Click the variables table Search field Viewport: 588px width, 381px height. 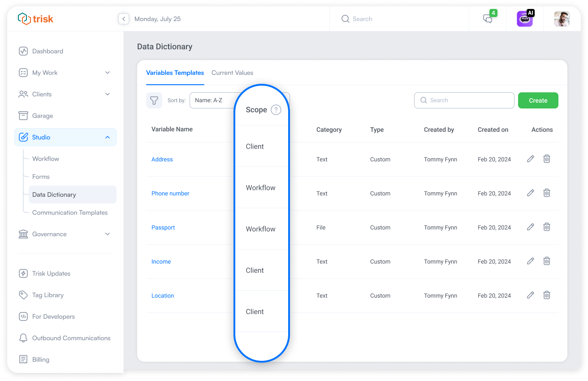[464, 100]
